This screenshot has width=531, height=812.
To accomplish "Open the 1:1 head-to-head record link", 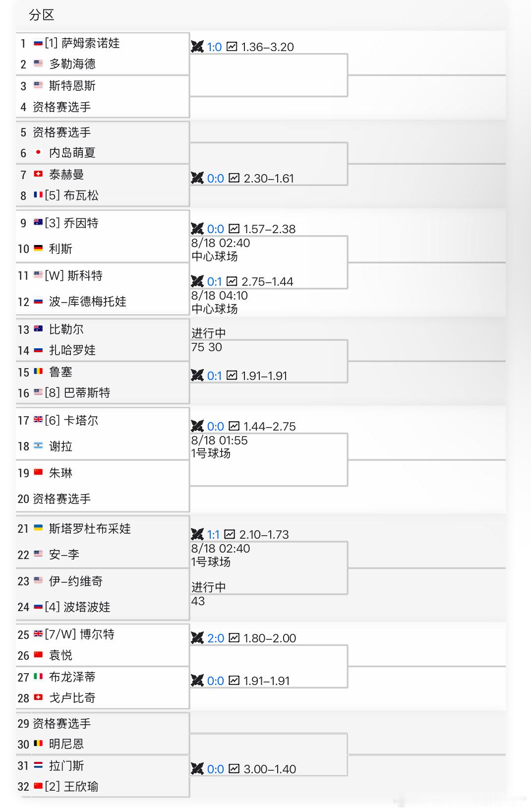I will tap(213, 535).
